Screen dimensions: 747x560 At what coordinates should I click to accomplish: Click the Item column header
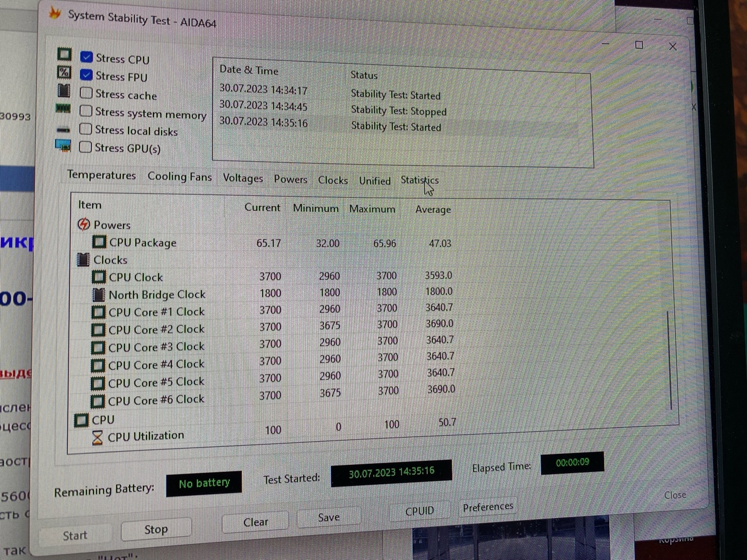point(90,205)
